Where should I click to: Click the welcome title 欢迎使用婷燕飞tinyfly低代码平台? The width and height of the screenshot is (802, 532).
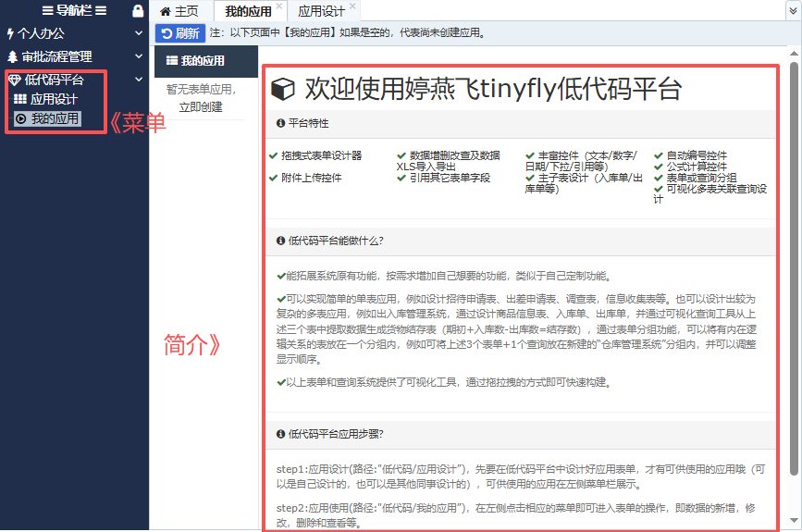pos(493,89)
